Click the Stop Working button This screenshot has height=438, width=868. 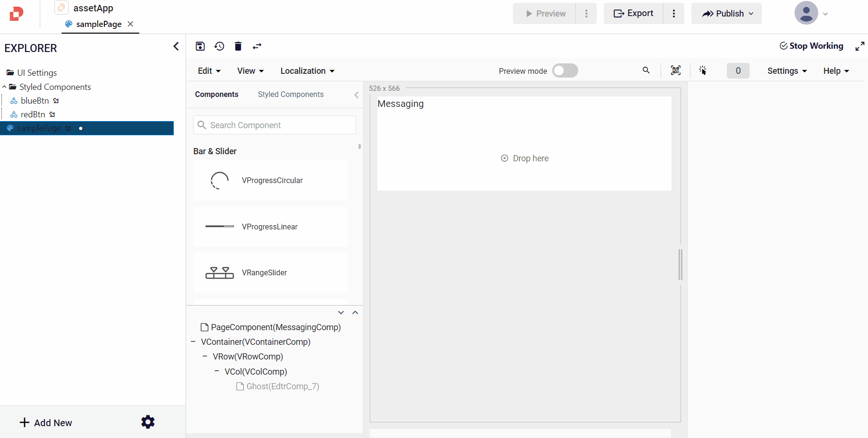coord(811,46)
